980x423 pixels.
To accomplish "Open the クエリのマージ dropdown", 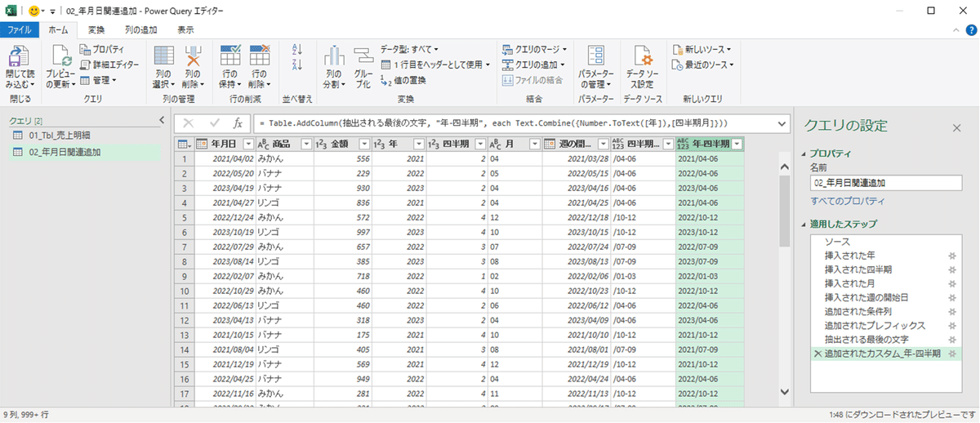I will tap(535, 49).
